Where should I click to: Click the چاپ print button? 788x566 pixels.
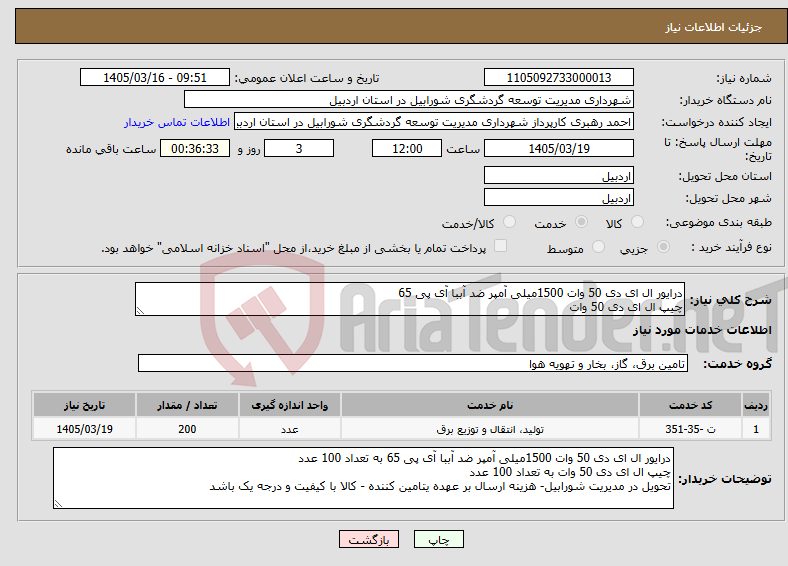[x=439, y=539]
